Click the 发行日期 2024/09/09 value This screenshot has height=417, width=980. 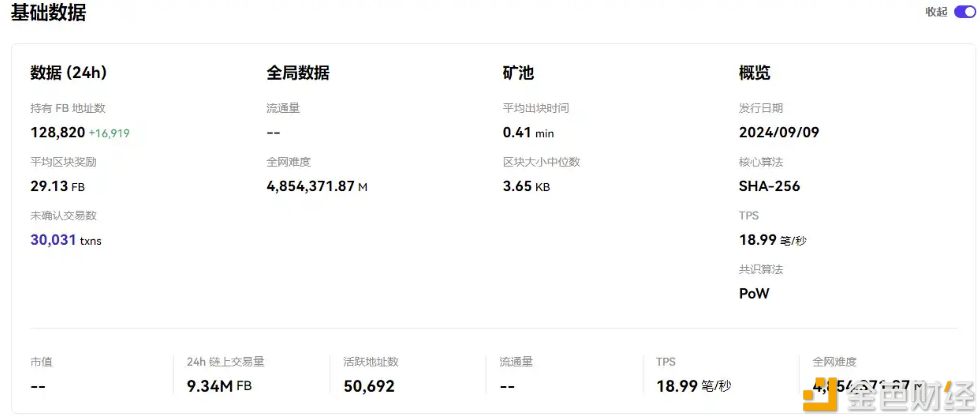pyautogui.click(x=778, y=132)
